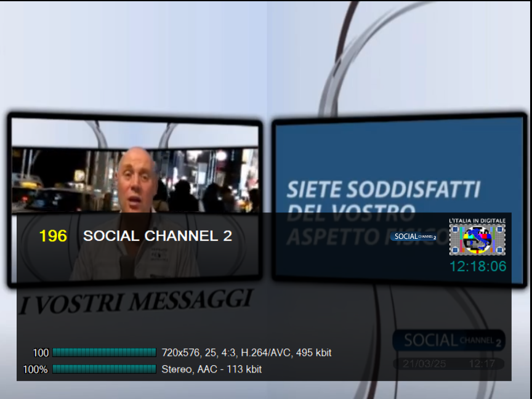Image resolution: width=532 pixels, height=399 pixels.
Task: Click the upper signal bar next to 100
Action: point(104,353)
